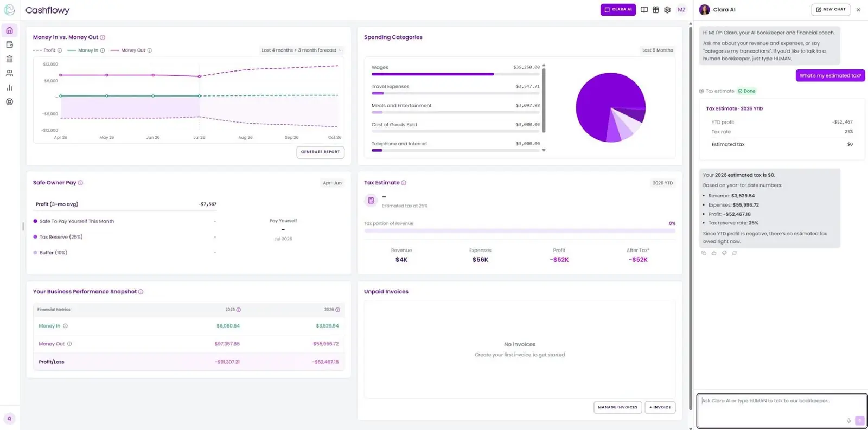Click the Jul 26 data point on Money Out line

[200, 76]
